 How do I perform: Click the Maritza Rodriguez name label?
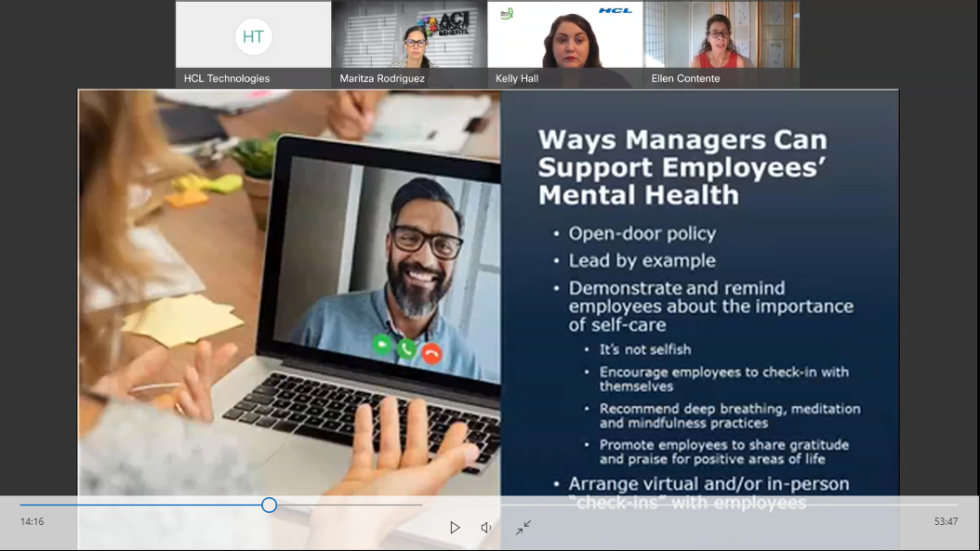coord(382,78)
